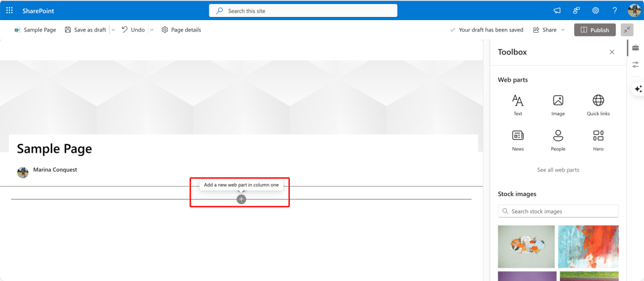
Task: Click the Sample Page command bar item
Action: coord(35,30)
